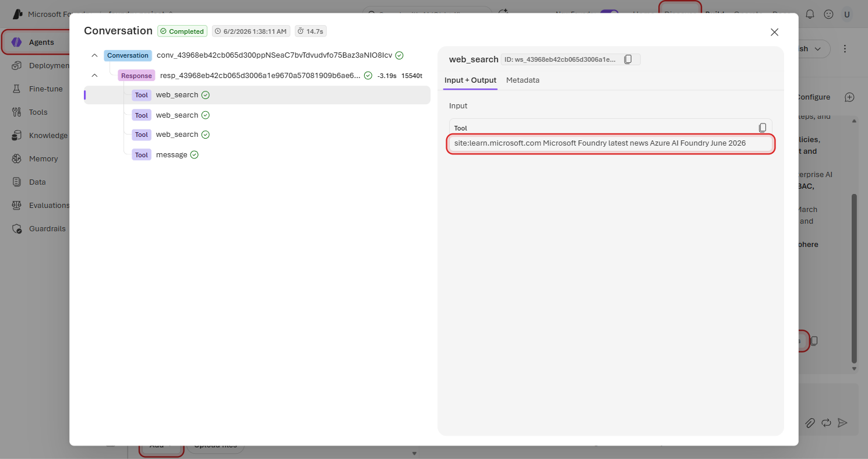Click the Agents sidebar icon
The height and width of the screenshot is (459, 868).
17,42
